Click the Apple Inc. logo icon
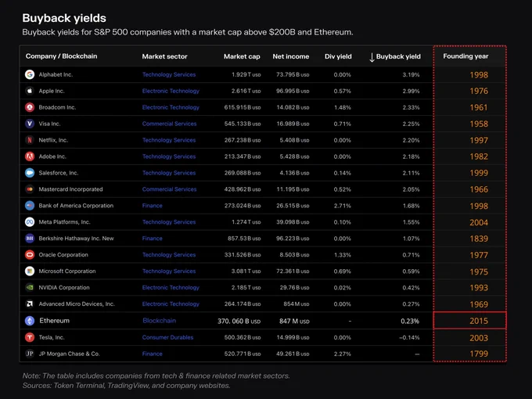The width and height of the screenshot is (532, 399). (x=30, y=91)
